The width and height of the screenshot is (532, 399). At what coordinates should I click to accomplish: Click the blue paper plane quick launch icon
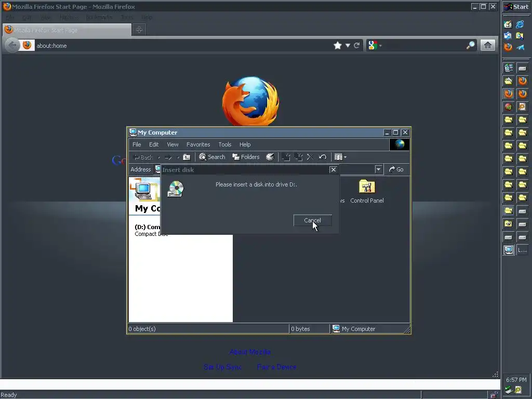coord(521,47)
